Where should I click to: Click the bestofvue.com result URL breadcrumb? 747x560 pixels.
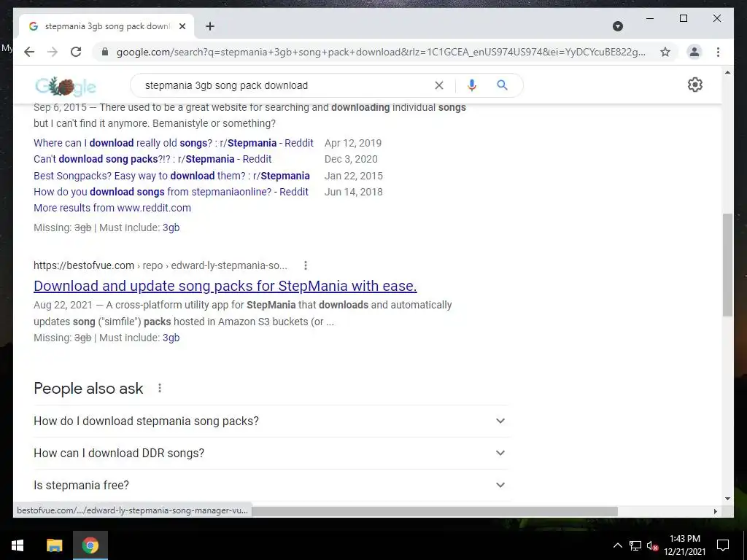pos(160,265)
